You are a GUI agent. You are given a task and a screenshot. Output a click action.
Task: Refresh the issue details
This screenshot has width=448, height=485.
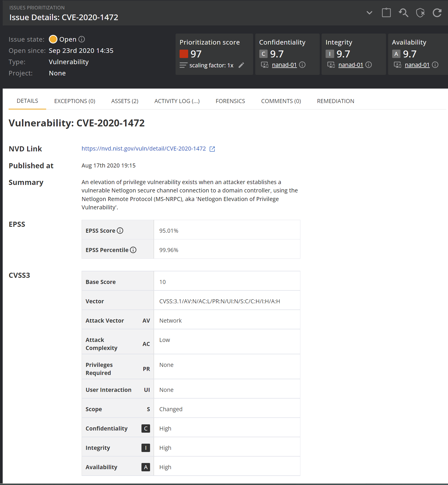[437, 13]
